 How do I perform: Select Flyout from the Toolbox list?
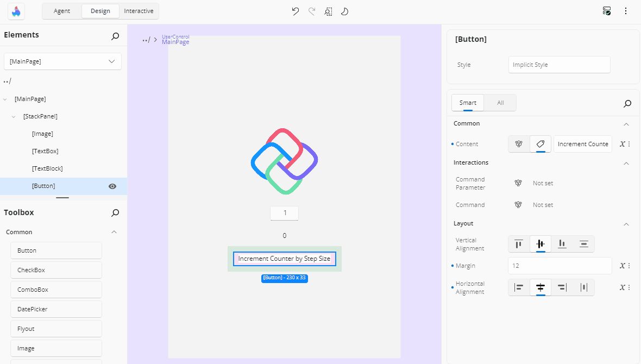(56, 328)
